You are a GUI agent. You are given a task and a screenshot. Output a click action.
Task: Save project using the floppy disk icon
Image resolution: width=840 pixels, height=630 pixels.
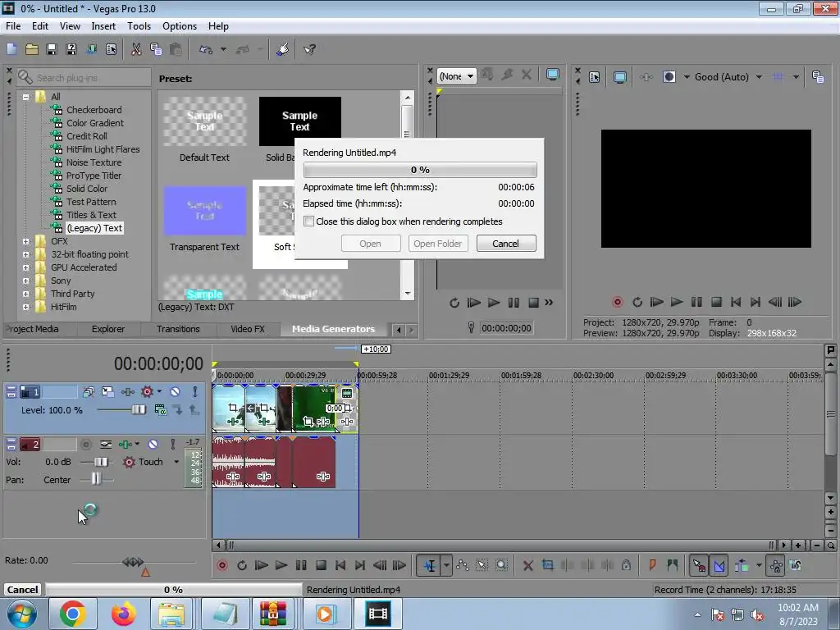coord(52,49)
